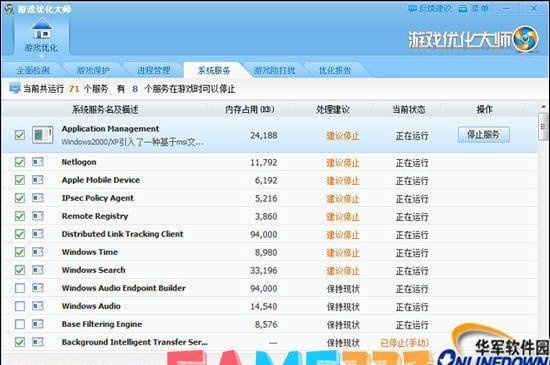Viewport: 550px width, 365px height.
Task: Click the Application Management description text
Action: pos(132,142)
